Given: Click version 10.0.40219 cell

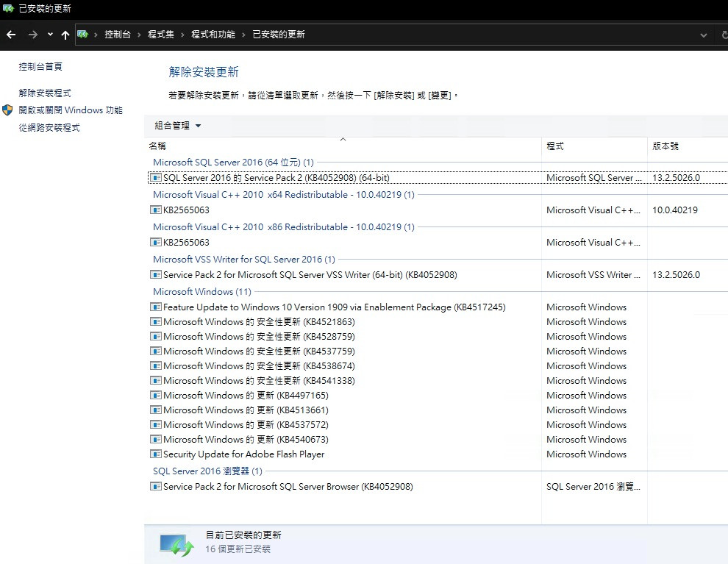Looking at the screenshot, I should (x=674, y=210).
